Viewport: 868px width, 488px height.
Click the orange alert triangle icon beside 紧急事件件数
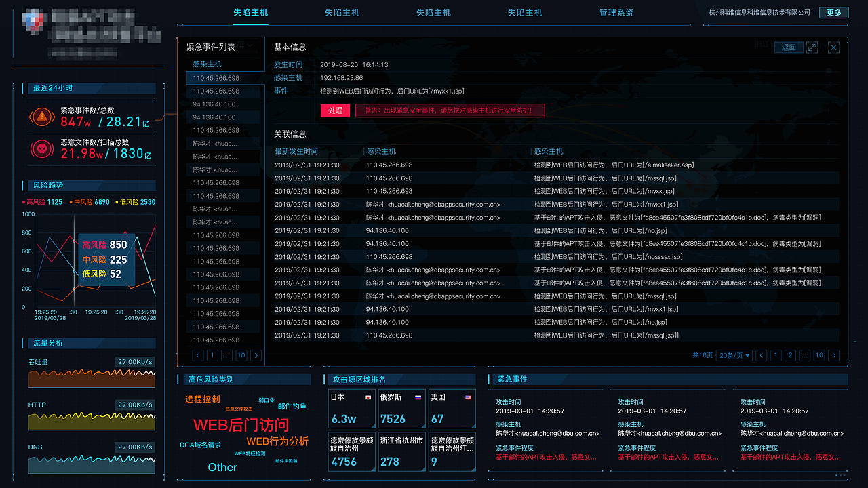click(x=42, y=117)
